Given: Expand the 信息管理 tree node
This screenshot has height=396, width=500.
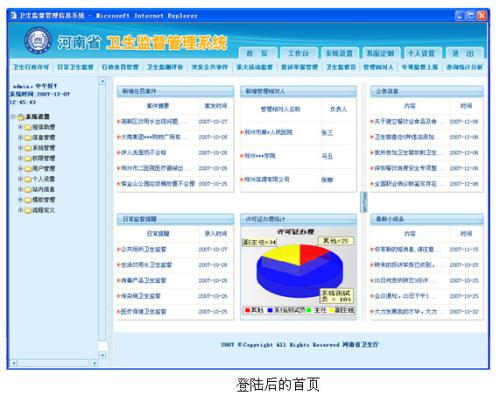Looking at the screenshot, I should point(21,137).
